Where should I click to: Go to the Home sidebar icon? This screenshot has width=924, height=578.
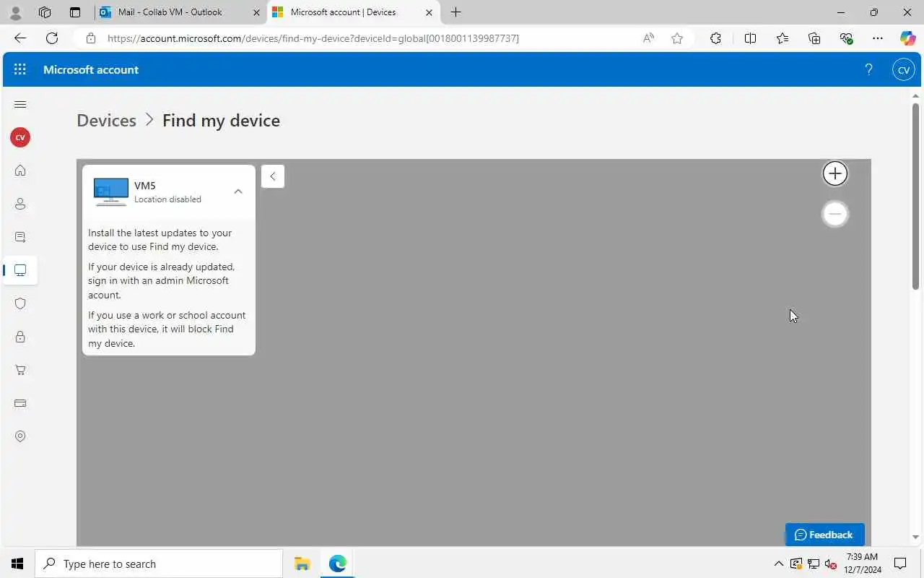20,171
